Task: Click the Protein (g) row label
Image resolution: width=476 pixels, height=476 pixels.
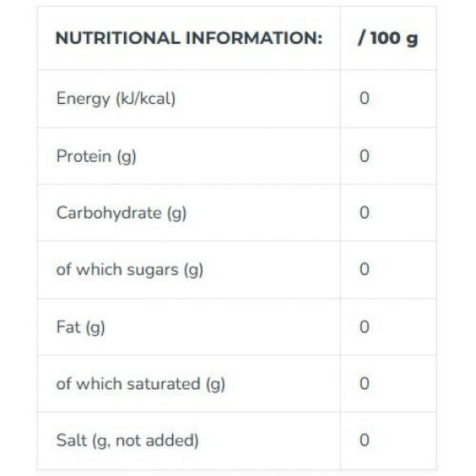Action: coord(96,156)
